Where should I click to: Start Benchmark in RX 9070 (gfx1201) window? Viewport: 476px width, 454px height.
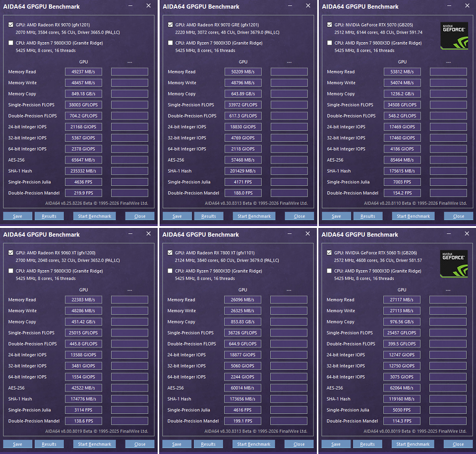pos(94,216)
